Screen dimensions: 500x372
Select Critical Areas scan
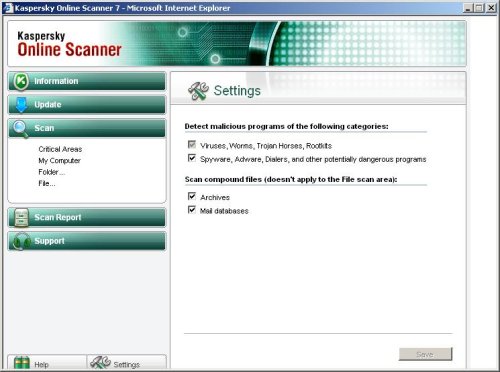(x=60, y=149)
